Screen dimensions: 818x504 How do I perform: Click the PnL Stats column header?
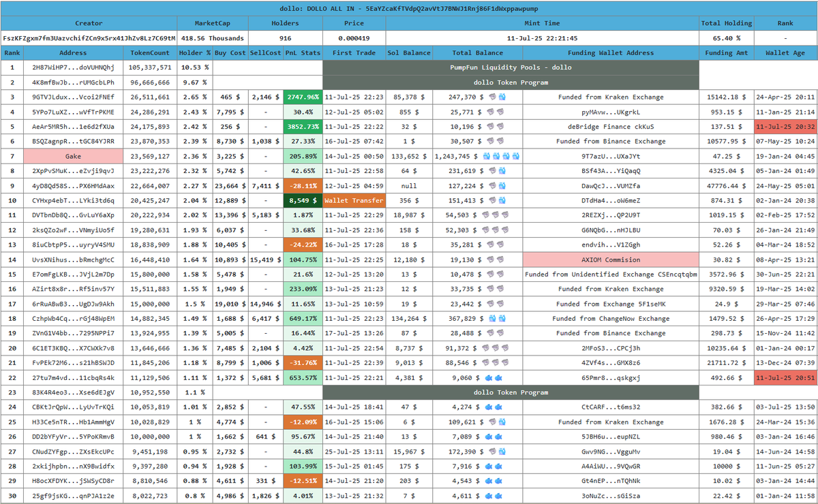pyautogui.click(x=303, y=52)
